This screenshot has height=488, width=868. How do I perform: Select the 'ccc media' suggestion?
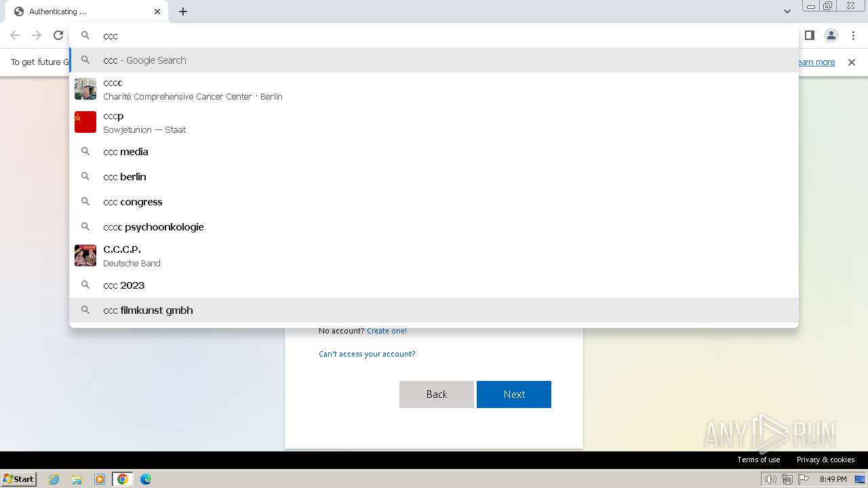point(434,152)
